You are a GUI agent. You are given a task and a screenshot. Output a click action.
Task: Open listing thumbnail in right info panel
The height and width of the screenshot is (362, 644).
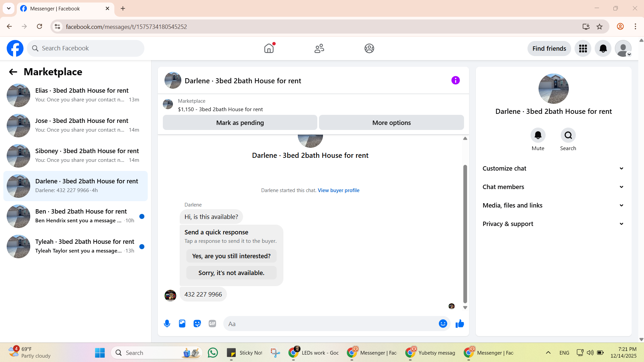pos(553,89)
